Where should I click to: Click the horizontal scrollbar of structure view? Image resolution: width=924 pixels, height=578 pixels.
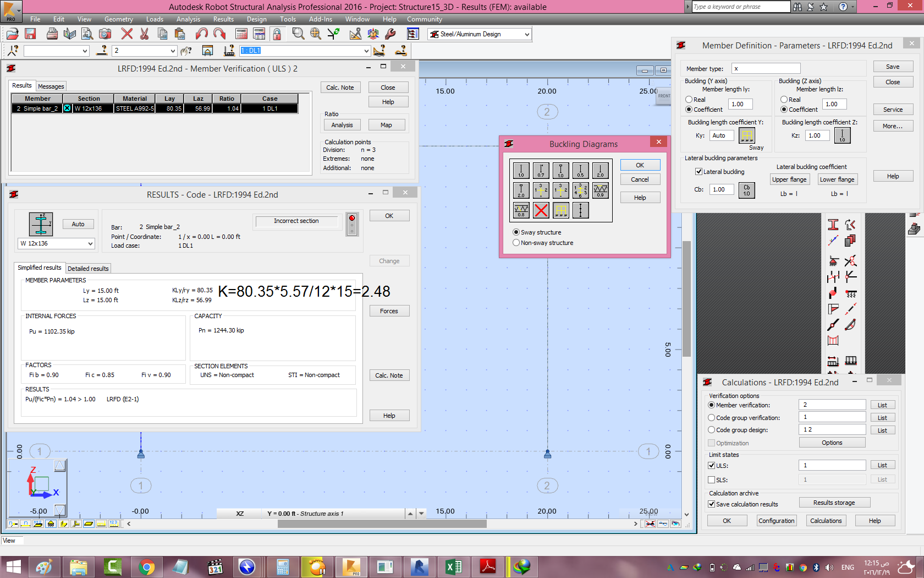382,524
